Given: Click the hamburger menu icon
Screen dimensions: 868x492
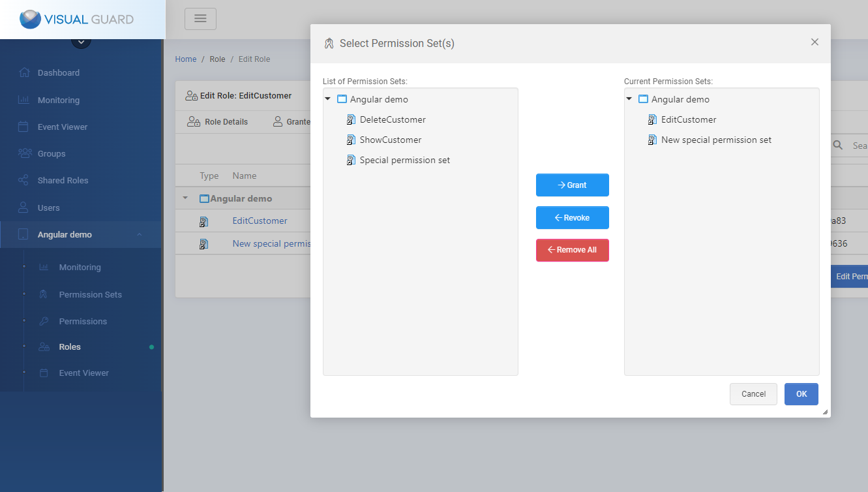Looking at the screenshot, I should (200, 19).
